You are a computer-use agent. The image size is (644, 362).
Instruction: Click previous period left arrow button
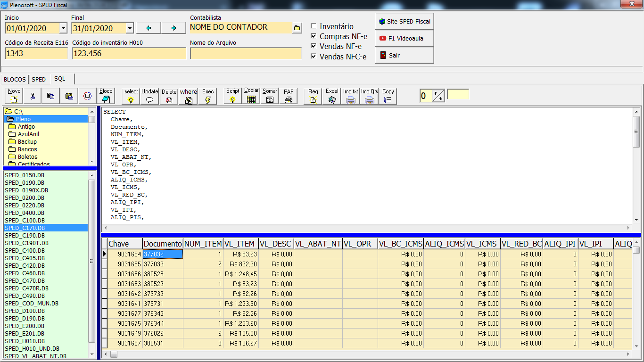(x=149, y=28)
